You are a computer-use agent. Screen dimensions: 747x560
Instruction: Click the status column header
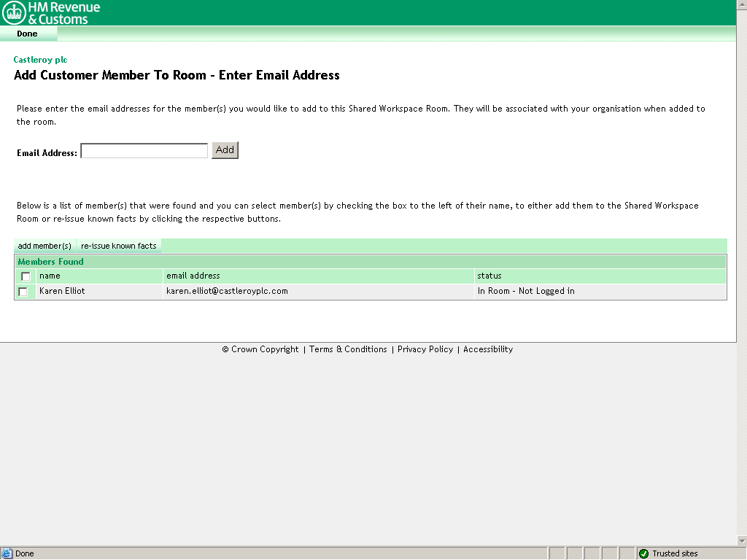tap(489, 276)
